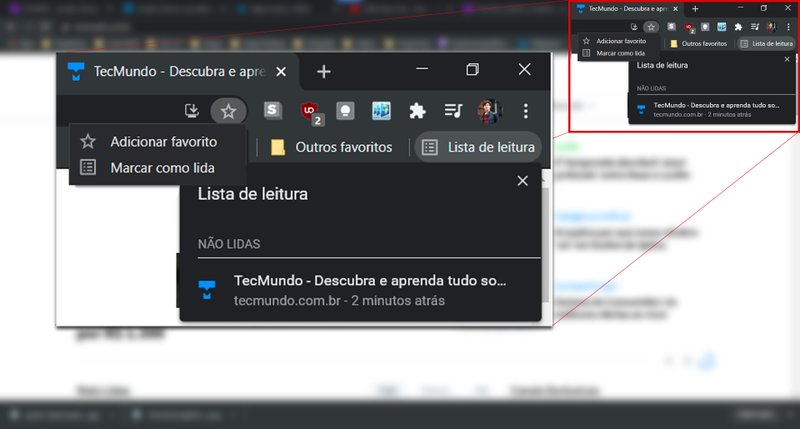The width and height of the screenshot is (800, 429).
Task: Toggle Lista de leitura in small top-right bookmarks bar
Action: pos(767,44)
